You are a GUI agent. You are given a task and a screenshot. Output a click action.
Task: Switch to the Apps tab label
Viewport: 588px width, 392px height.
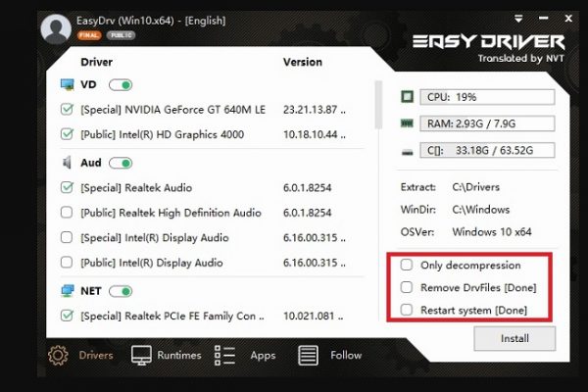pos(263,355)
